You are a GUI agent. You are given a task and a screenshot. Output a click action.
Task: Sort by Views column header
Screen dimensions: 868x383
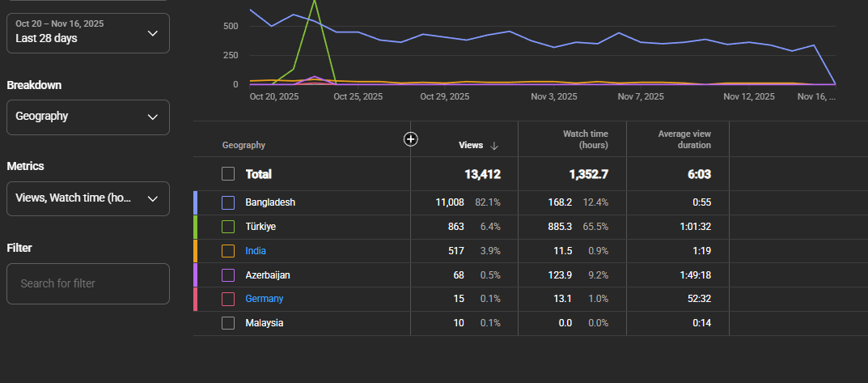pyautogui.click(x=471, y=145)
